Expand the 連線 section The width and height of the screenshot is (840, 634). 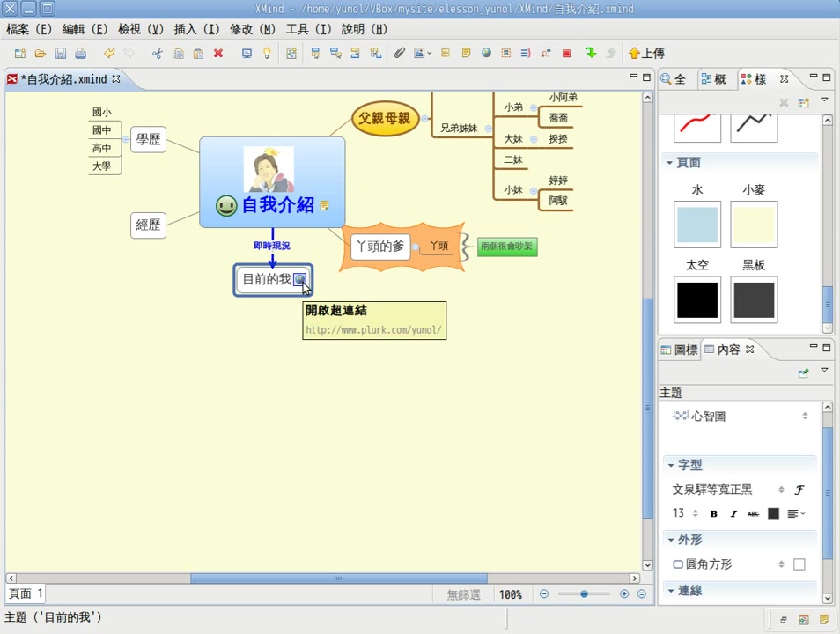(672, 590)
